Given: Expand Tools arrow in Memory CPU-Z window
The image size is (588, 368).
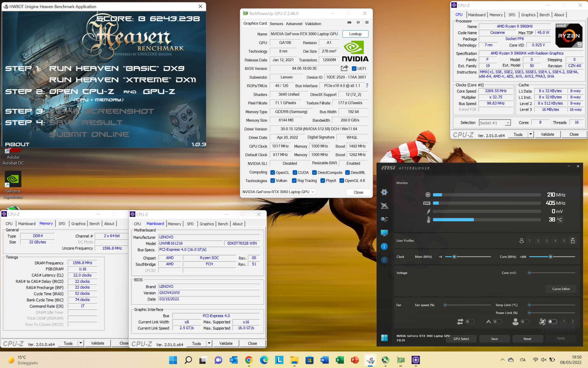Looking at the screenshot, I should click(81, 343).
